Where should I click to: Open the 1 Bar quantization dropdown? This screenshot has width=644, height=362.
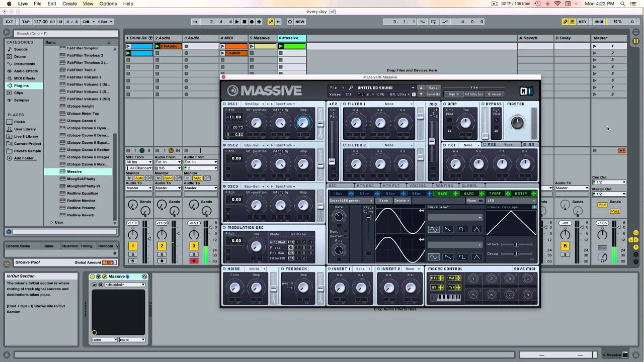pos(105,22)
